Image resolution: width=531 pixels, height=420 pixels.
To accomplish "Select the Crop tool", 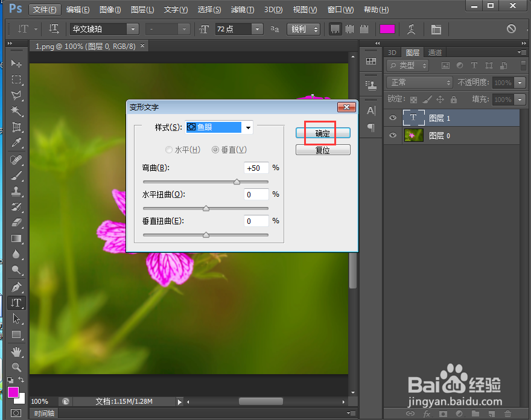I will click(x=16, y=127).
